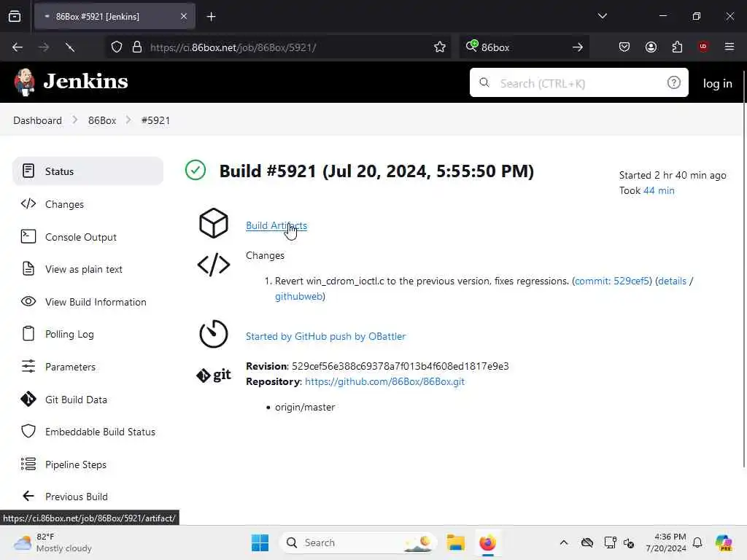Click the Jenkins search field
The width and height of the screenshot is (747, 560).
(x=578, y=83)
